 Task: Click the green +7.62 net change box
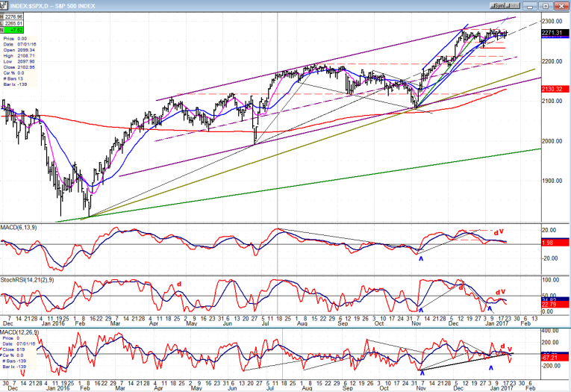pyautogui.click(x=15, y=31)
